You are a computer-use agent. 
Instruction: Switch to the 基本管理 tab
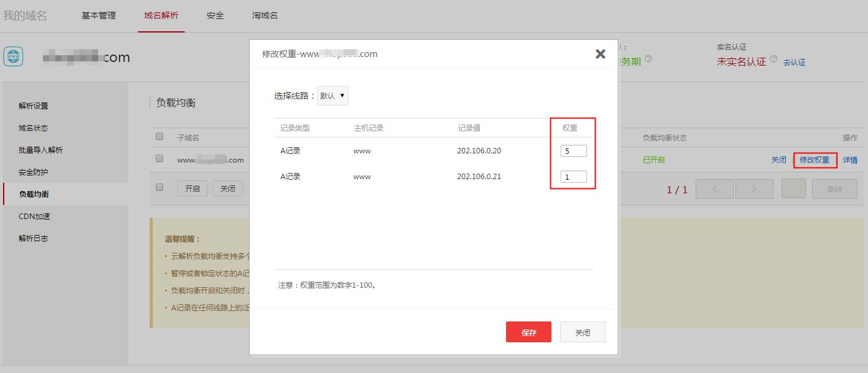click(x=99, y=17)
